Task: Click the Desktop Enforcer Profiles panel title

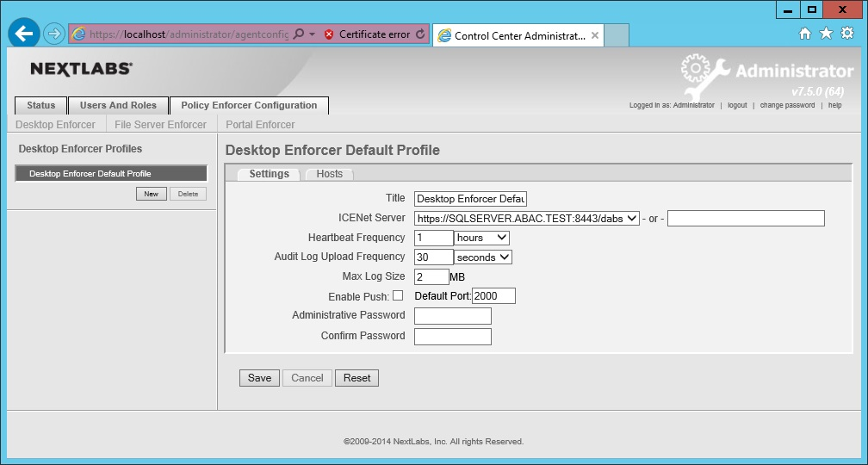Action: click(80, 149)
